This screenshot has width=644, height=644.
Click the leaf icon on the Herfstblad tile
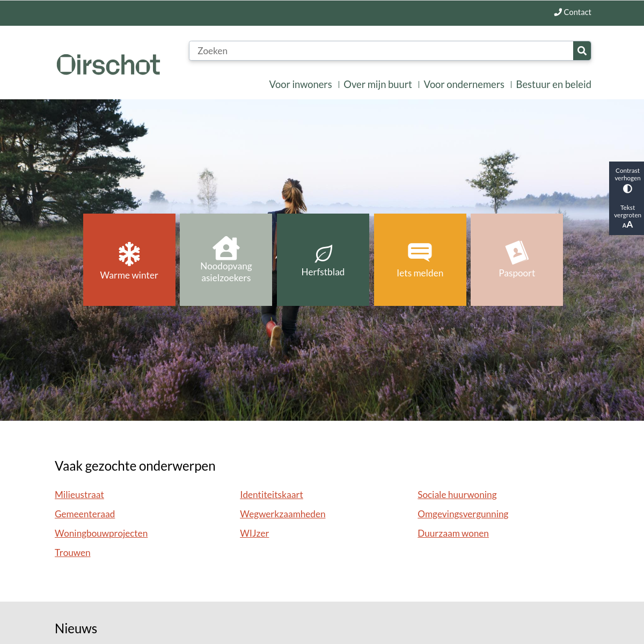[323, 253]
